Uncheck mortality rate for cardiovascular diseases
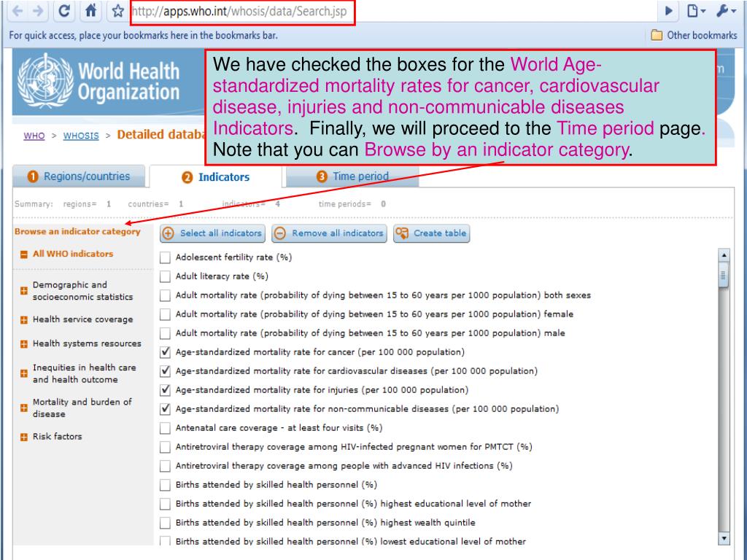747x560 pixels. tap(165, 371)
